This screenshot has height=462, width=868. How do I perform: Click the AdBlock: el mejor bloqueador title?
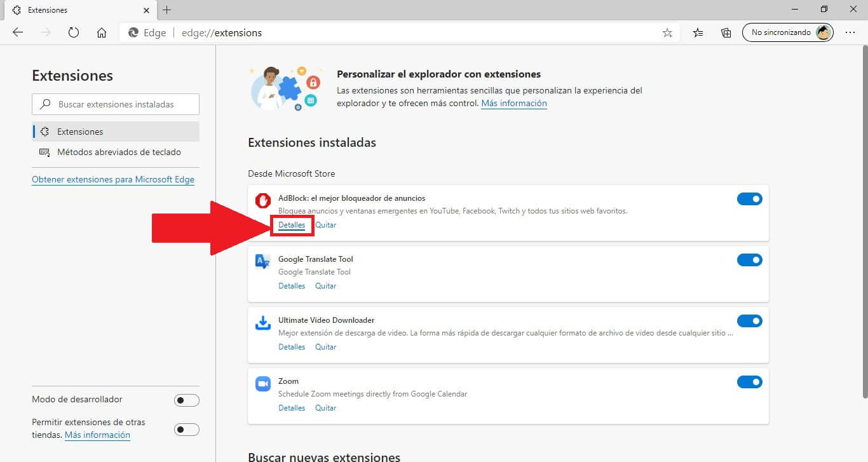[351, 198]
